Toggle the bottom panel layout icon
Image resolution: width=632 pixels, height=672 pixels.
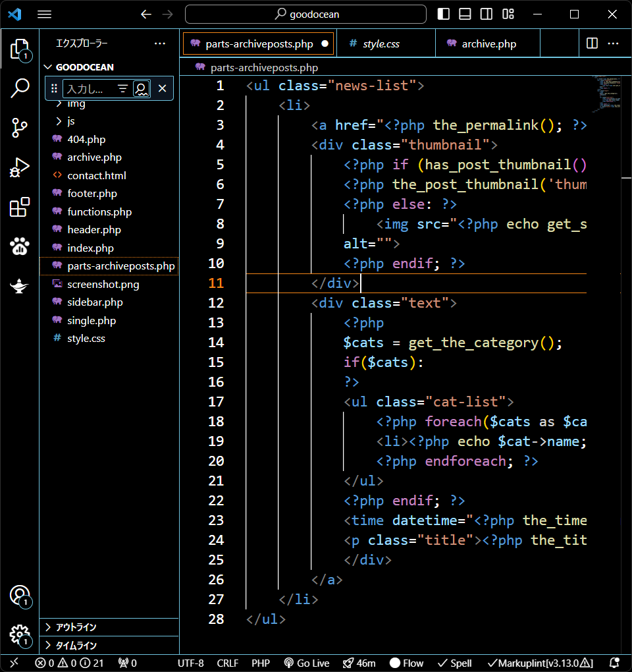pyautogui.click(x=465, y=14)
